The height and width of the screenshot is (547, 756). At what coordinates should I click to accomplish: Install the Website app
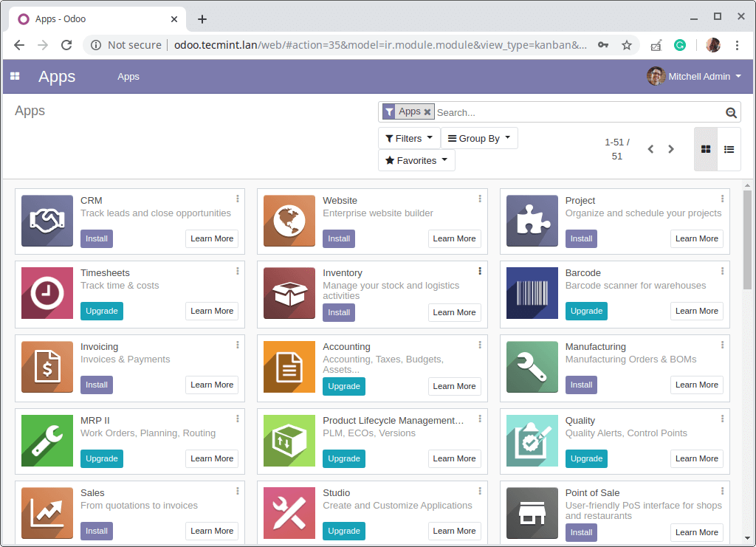tap(339, 238)
